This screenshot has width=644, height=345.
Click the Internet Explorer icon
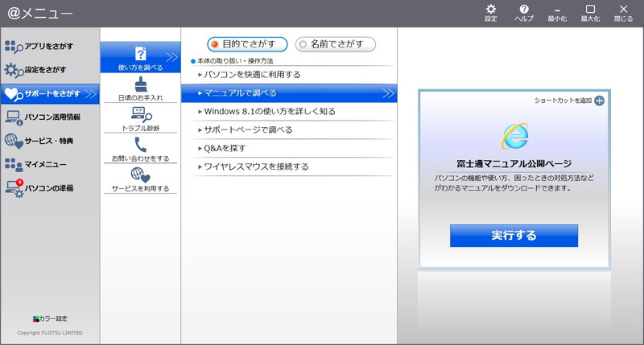click(514, 136)
